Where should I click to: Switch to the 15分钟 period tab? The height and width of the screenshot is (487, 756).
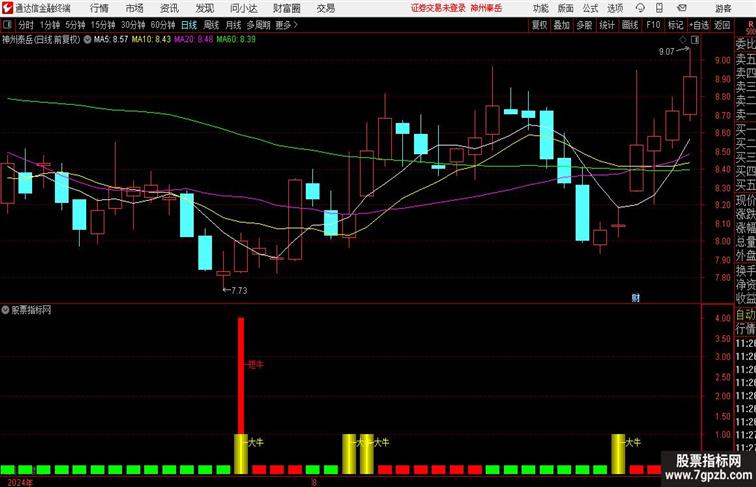tap(103, 25)
